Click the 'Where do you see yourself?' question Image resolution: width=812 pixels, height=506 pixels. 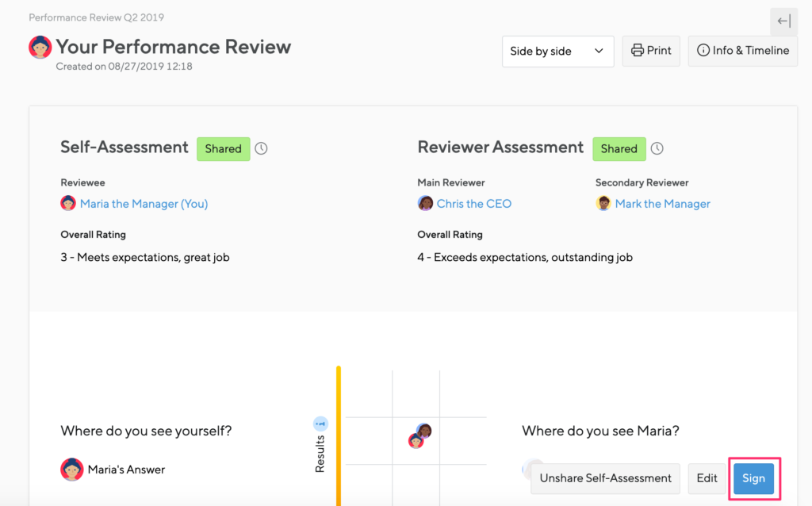point(146,431)
